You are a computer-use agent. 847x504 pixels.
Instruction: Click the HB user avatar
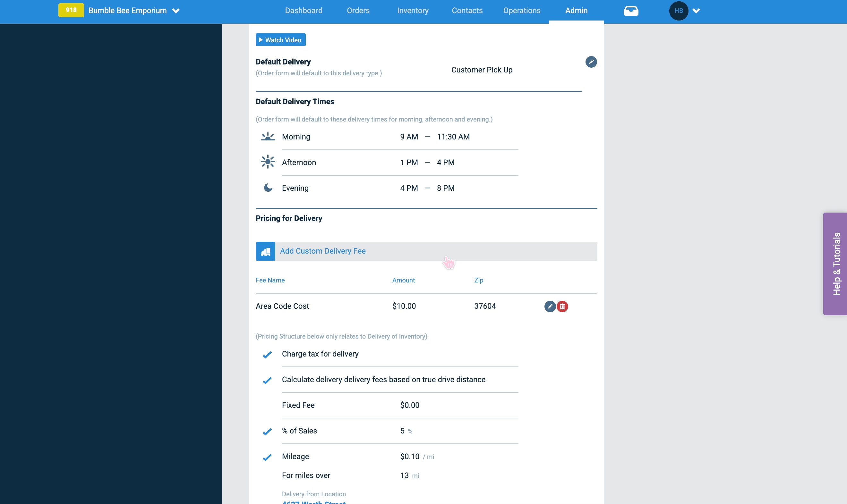679,11
